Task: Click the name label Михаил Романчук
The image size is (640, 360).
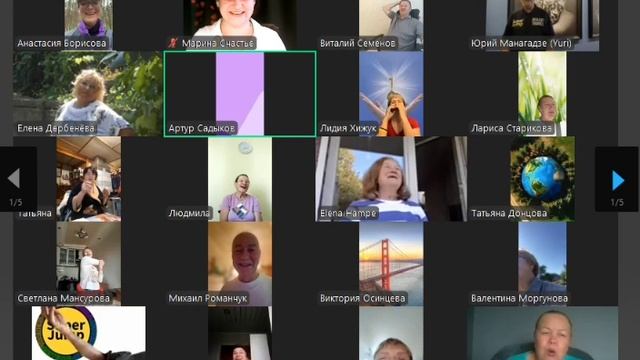Action: click(208, 298)
